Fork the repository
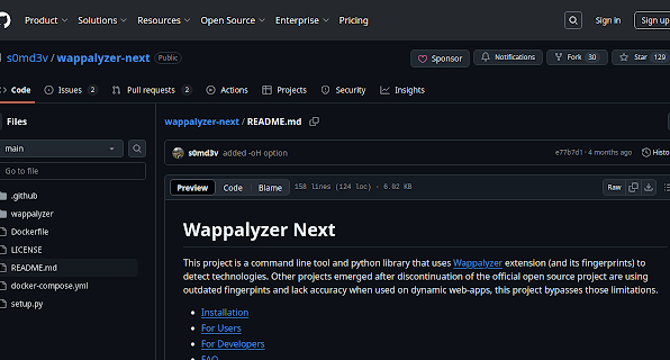Screen dimensions: 670x360 [x=577, y=57]
